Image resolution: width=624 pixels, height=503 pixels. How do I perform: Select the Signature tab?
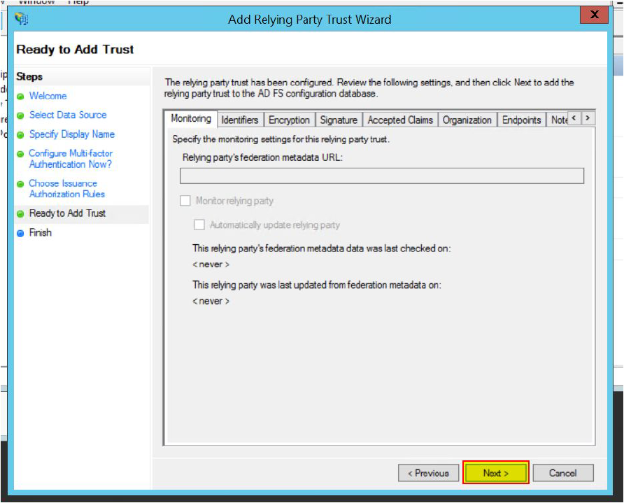(x=338, y=120)
